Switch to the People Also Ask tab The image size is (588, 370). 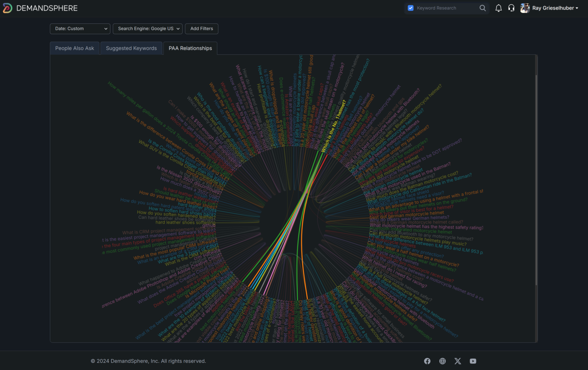click(x=75, y=48)
